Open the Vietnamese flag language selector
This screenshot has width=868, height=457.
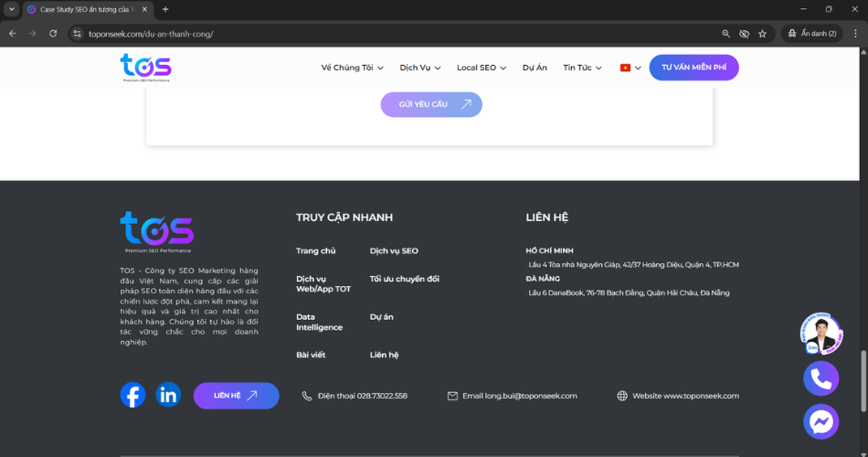pos(630,68)
